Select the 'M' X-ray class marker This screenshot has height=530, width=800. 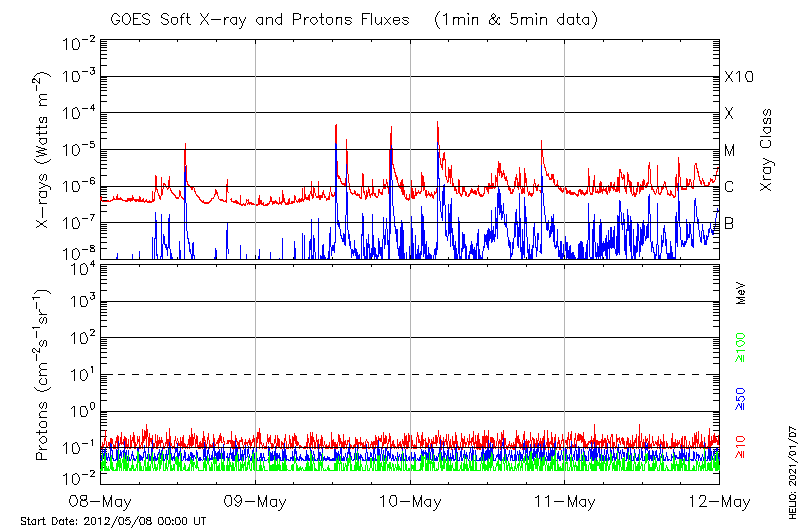point(730,150)
